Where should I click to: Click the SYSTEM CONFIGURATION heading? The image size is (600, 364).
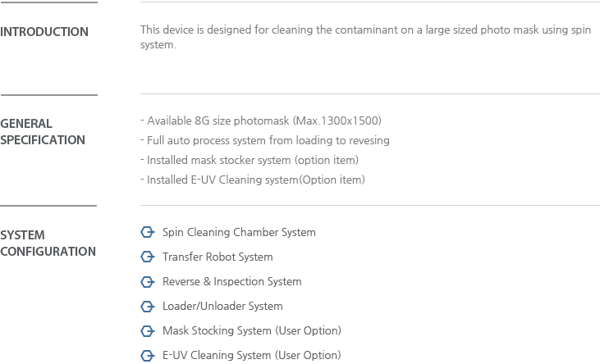pyautogui.click(x=48, y=243)
